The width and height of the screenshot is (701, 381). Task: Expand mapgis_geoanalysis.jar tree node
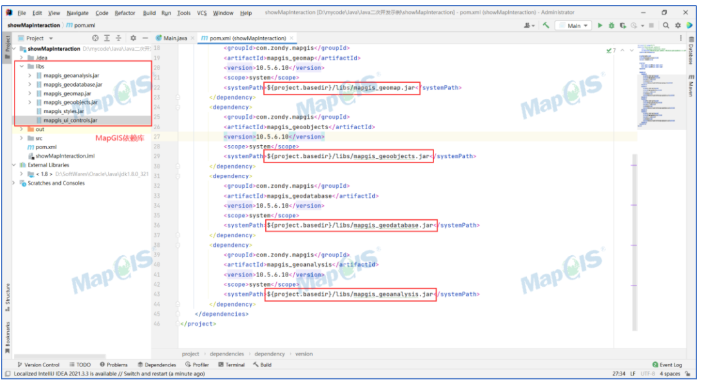[30, 76]
